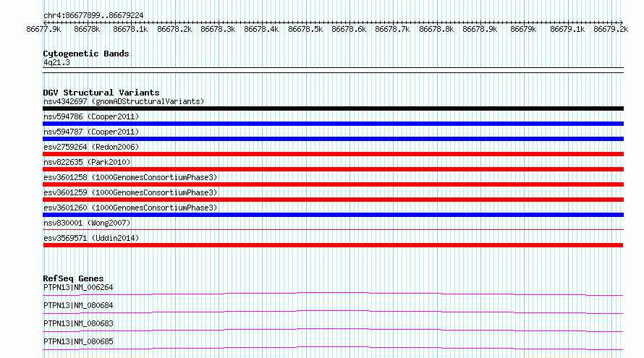The height and width of the screenshot is (358, 644).
Task: Click the red nsv822635 variant bar
Action: tap(333, 169)
